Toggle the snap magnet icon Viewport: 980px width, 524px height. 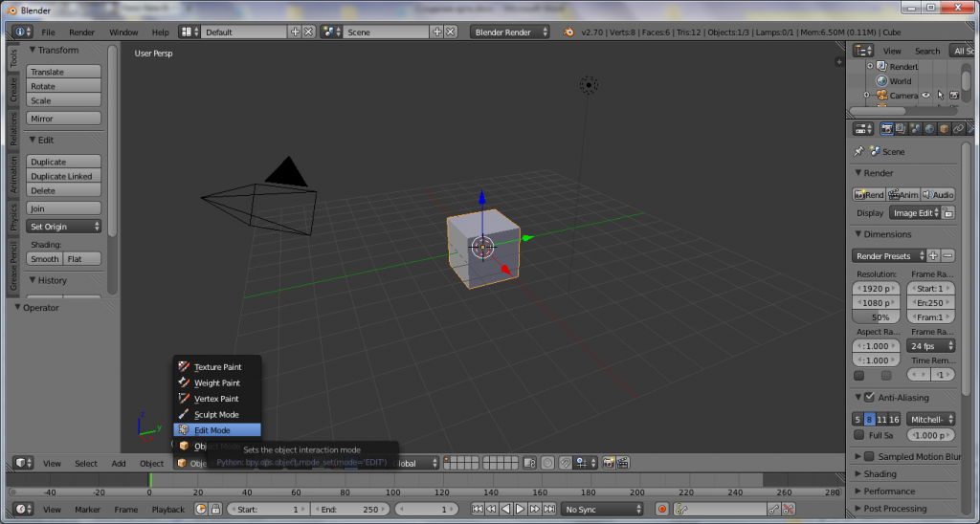[x=565, y=464]
